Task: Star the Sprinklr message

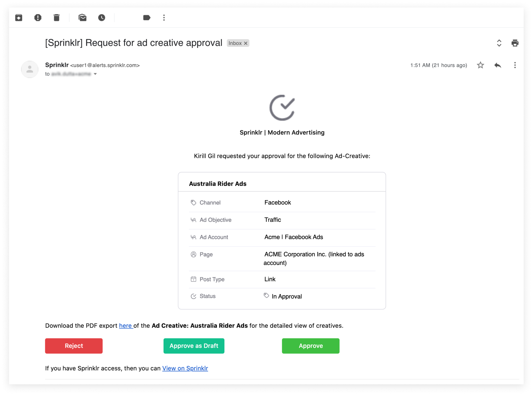Action: tap(481, 65)
